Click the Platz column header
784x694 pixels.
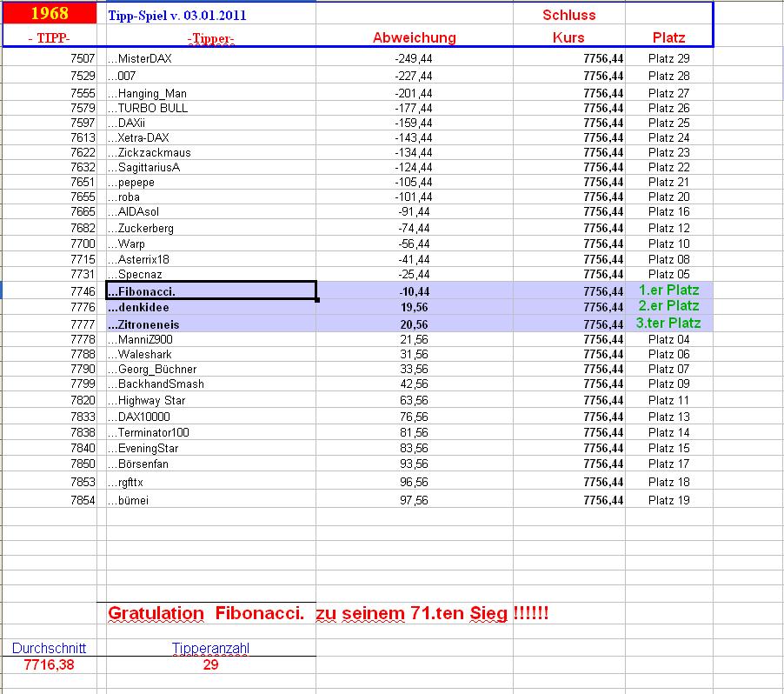tap(668, 37)
